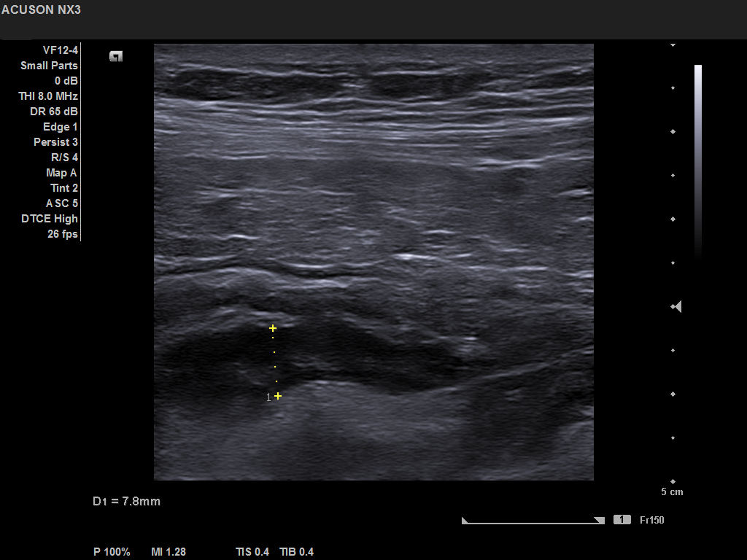The height and width of the screenshot is (560, 747).
Task: Click the Fr150 frame counter
Action: (x=651, y=520)
